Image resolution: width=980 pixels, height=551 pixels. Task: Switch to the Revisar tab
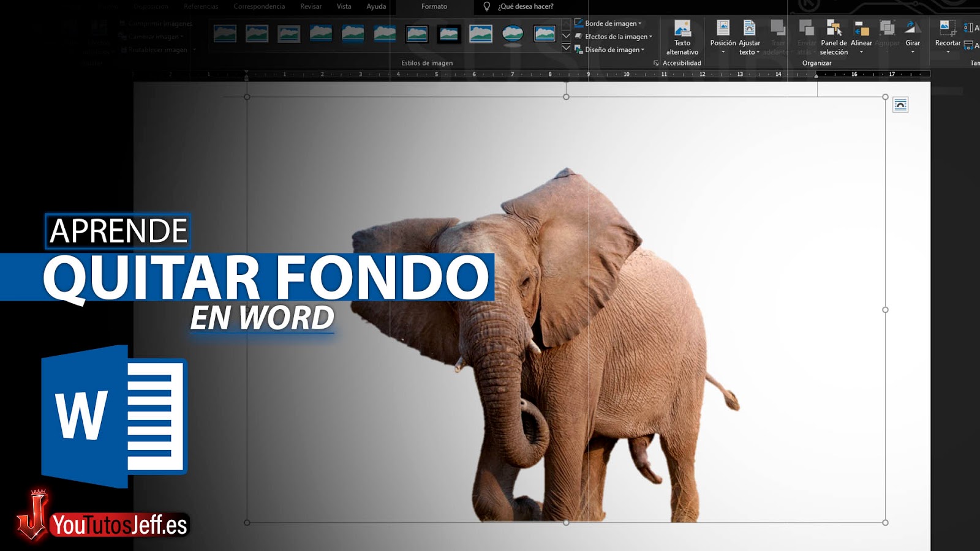(311, 7)
